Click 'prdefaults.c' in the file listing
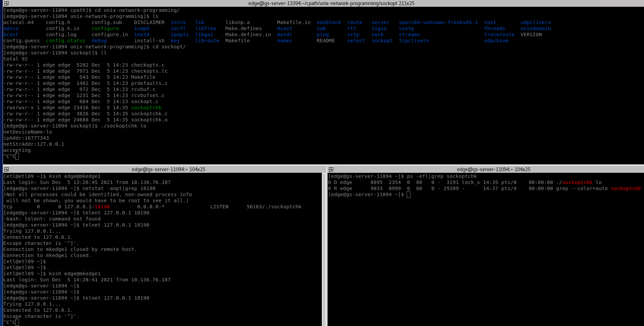The height and width of the screenshot is (326, 644). (x=149, y=83)
